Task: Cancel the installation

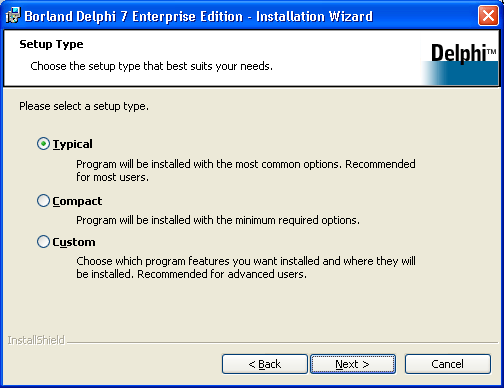Action: [448, 364]
